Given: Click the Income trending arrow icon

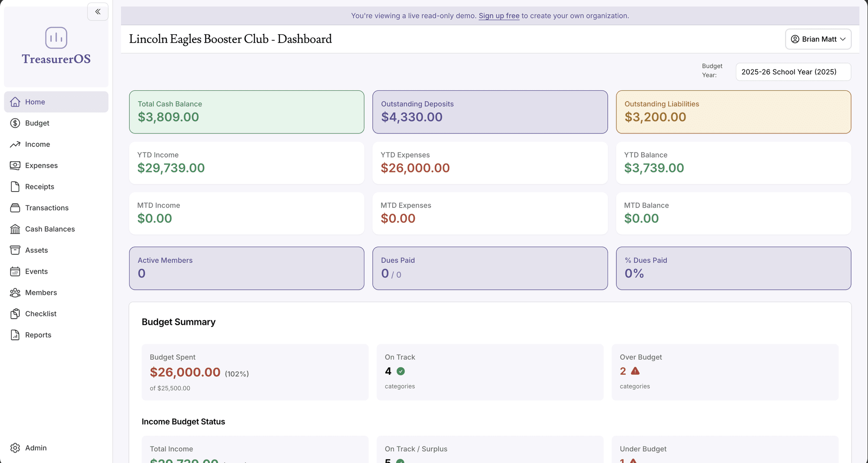Looking at the screenshot, I should pos(15,144).
